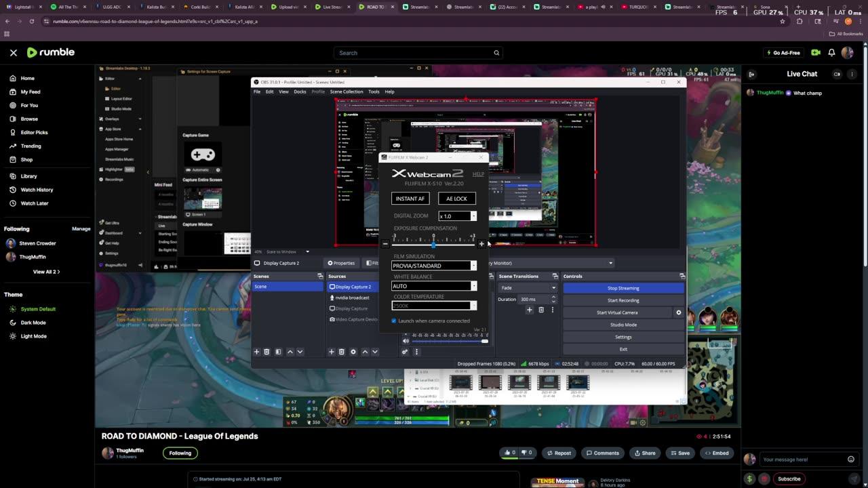Open Watch History in Rumble sidebar
Image resolution: width=868 pixels, height=488 pixels.
point(37,190)
